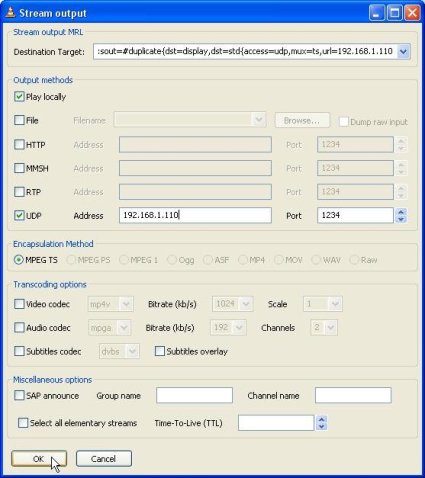Screen dimensions: 425x478
Task: Open the File Filename combo box
Action: pos(190,120)
